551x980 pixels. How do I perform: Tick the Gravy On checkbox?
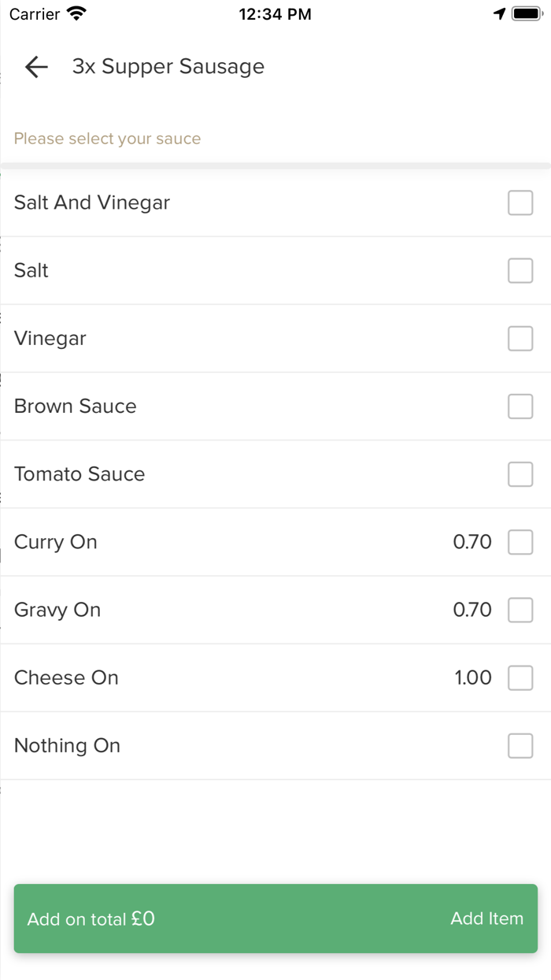(x=520, y=610)
